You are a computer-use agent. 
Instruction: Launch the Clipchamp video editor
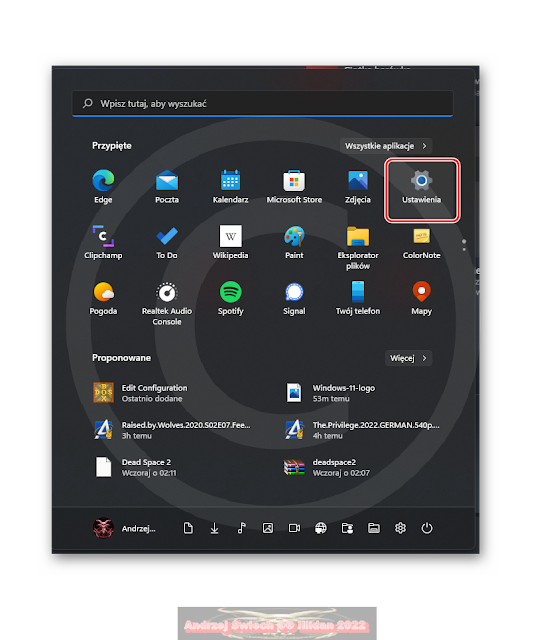[103, 242]
